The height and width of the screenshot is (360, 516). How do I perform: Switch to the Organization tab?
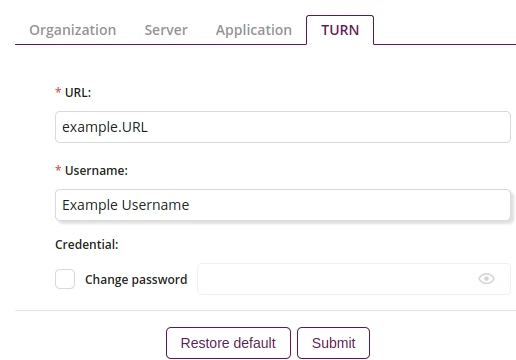[x=73, y=30]
